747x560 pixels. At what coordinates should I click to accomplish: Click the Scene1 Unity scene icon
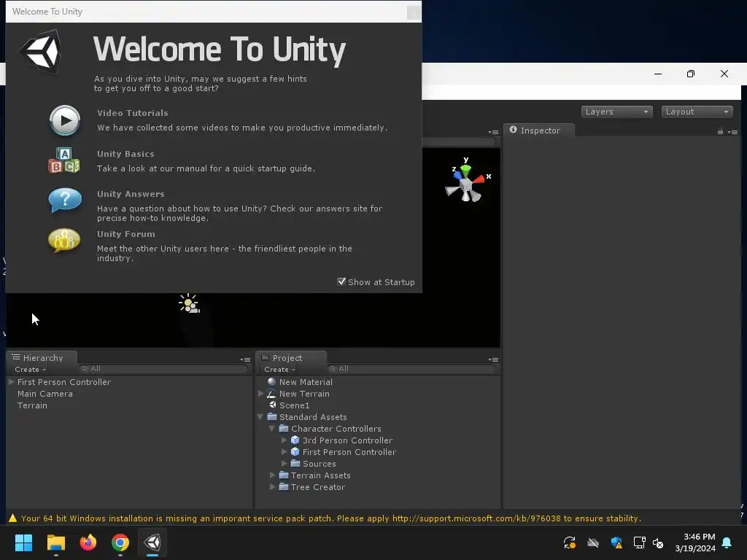[272, 405]
